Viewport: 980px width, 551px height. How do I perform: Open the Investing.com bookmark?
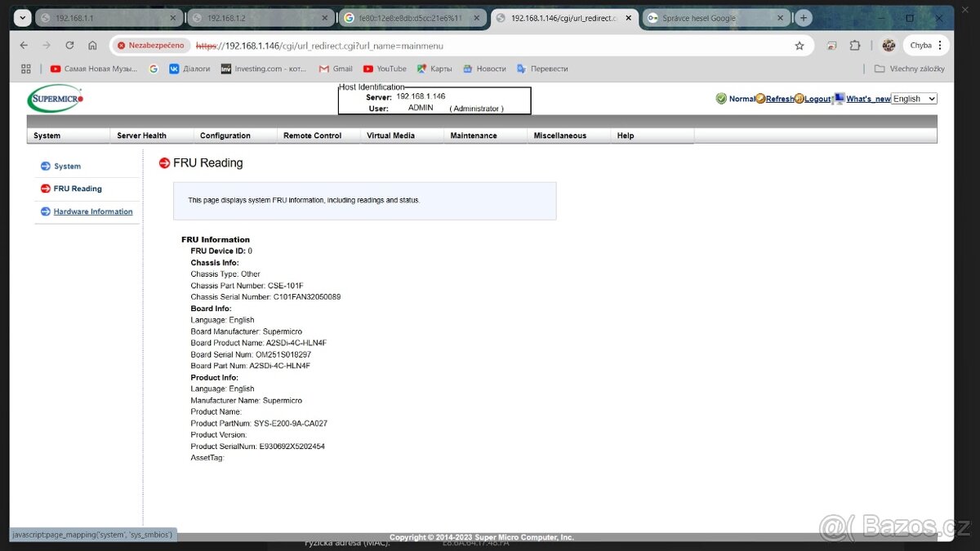pyautogui.click(x=264, y=69)
